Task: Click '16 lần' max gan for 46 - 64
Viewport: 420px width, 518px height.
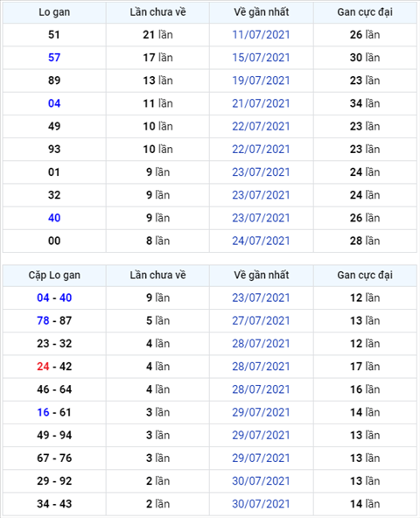Action: point(365,389)
